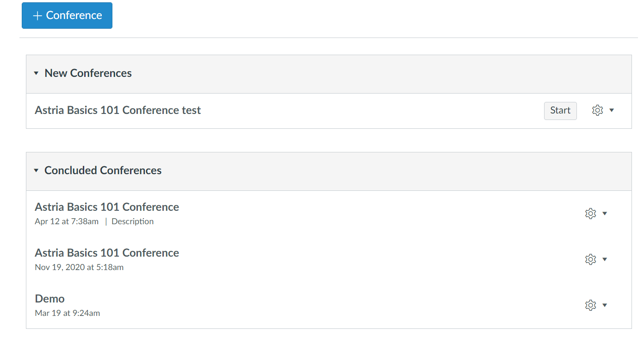Click dropdown arrow beside the Demo conference gear
Screen dimensions: 644x340
tap(605, 305)
